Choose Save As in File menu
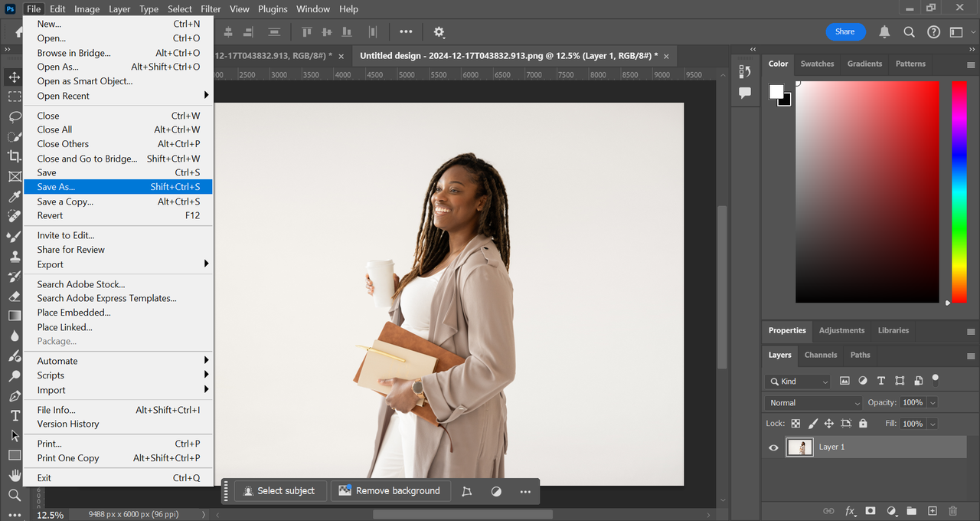980x521 pixels. tap(118, 187)
